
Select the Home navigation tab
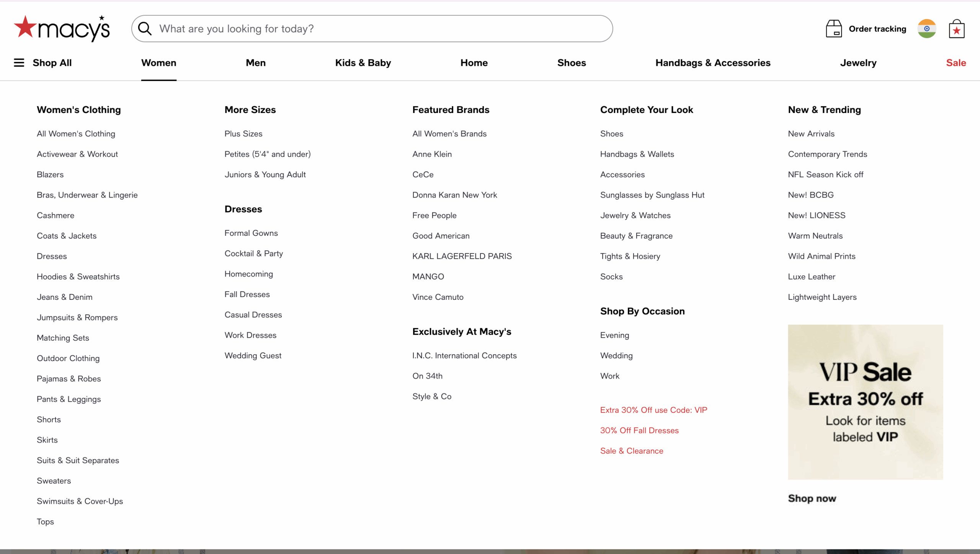tap(474, 63)
